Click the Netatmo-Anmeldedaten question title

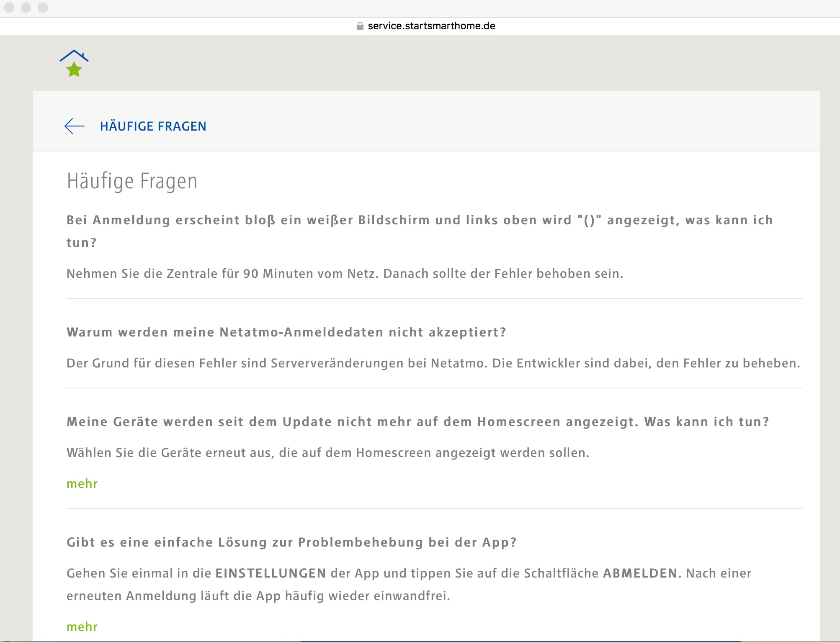click(286, 332)
